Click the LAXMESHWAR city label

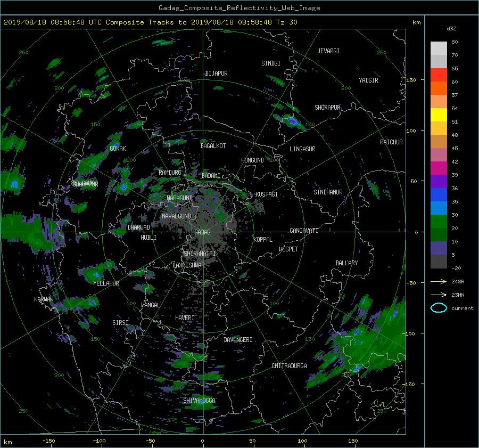[188, 265]
